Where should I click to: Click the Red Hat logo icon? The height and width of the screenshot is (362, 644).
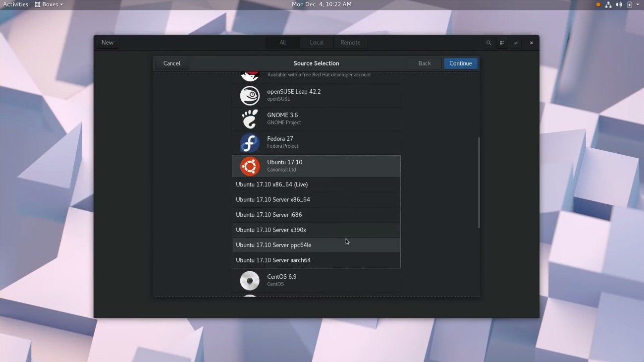[x=250, y=76]
